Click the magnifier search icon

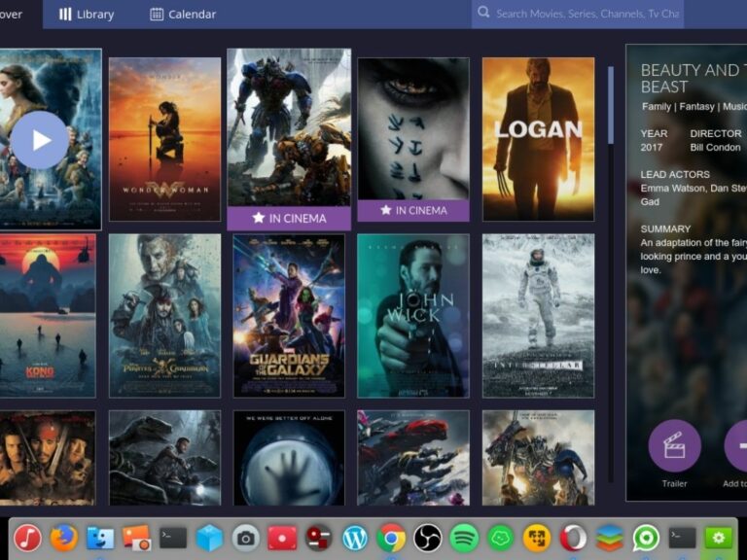tap(482, 14)
